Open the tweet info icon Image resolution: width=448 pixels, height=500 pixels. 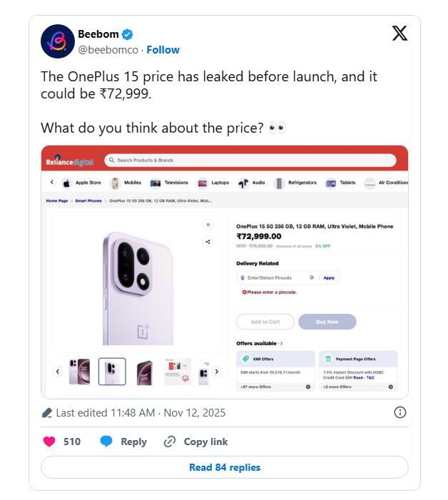(400, 412)
